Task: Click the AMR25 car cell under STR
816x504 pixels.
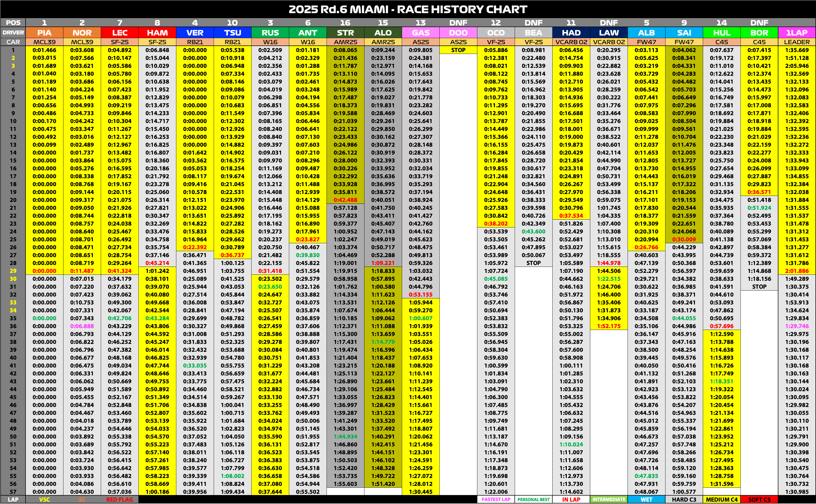Action: coord(346,42)
